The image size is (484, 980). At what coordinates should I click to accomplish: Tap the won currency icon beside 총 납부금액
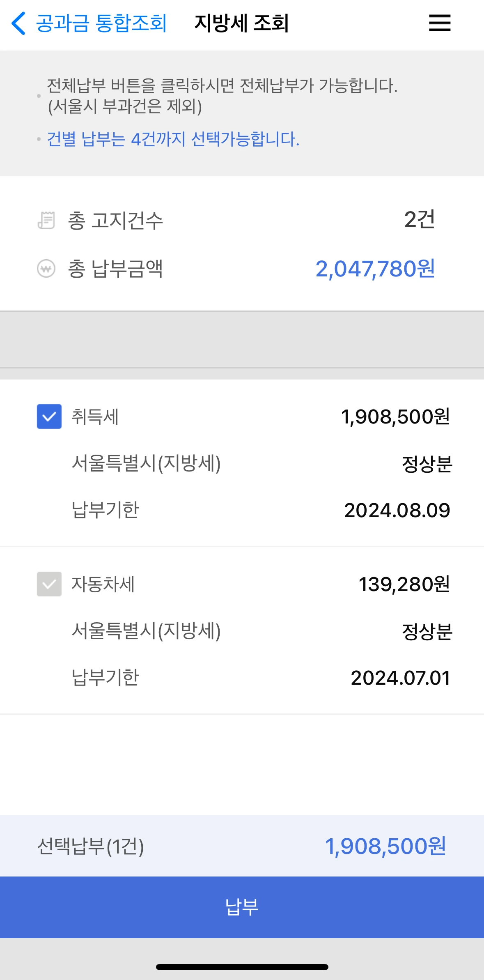46,269
